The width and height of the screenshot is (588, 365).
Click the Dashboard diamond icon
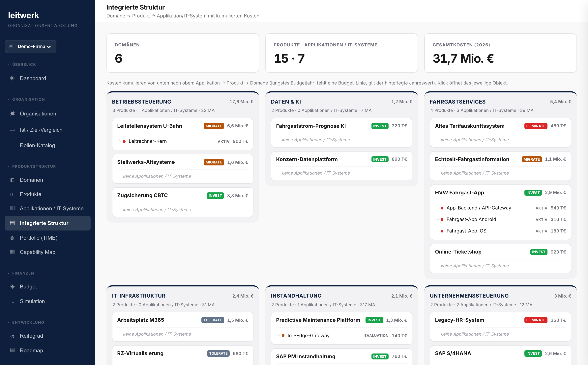click(12, 78)
